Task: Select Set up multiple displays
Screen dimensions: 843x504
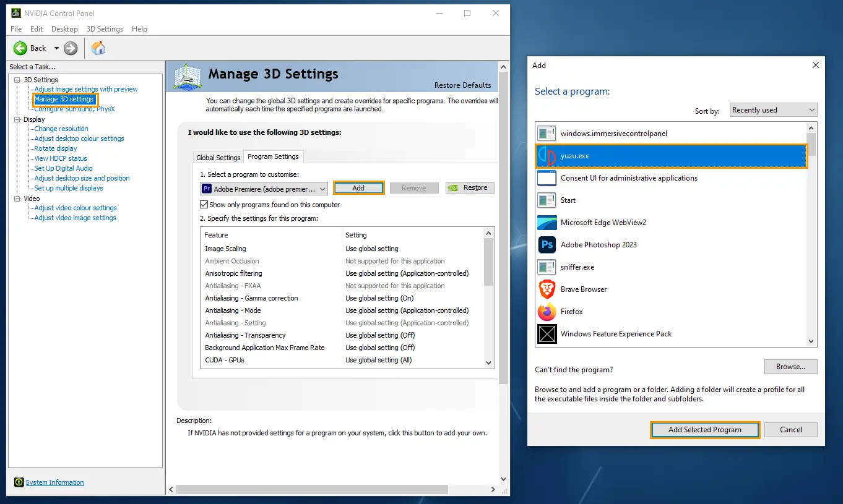Action: [69, 188]
